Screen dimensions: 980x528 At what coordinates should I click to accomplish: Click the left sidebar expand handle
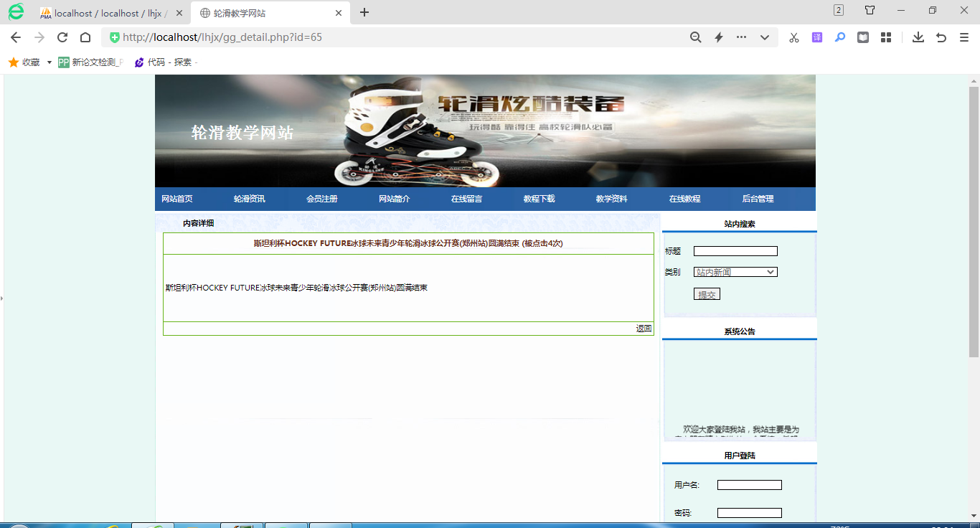coord(2,298)
